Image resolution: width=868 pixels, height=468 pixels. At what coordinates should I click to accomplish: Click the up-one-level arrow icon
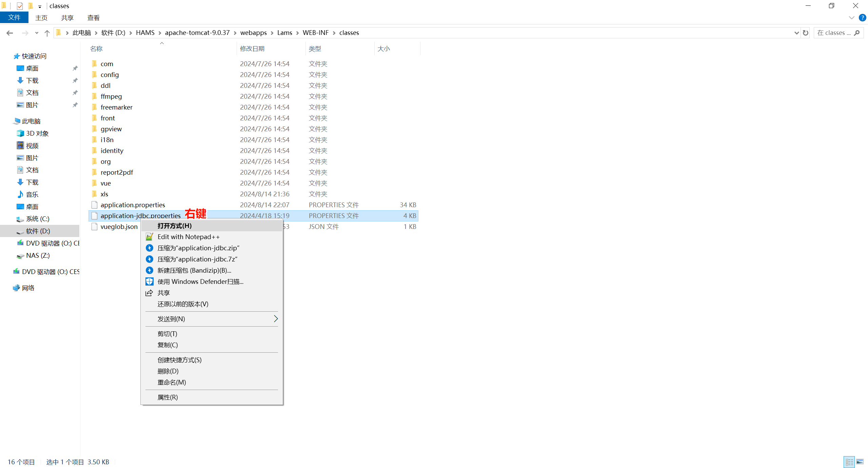[x=47, y=33]
